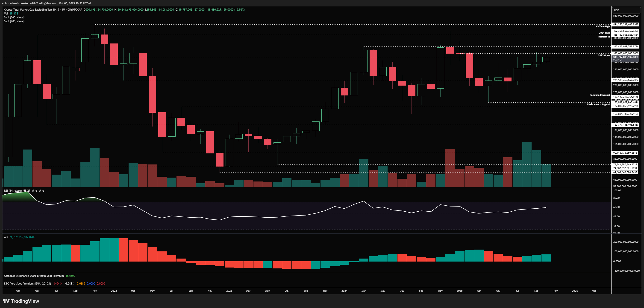Click the 2022 label on time axis

114,291
